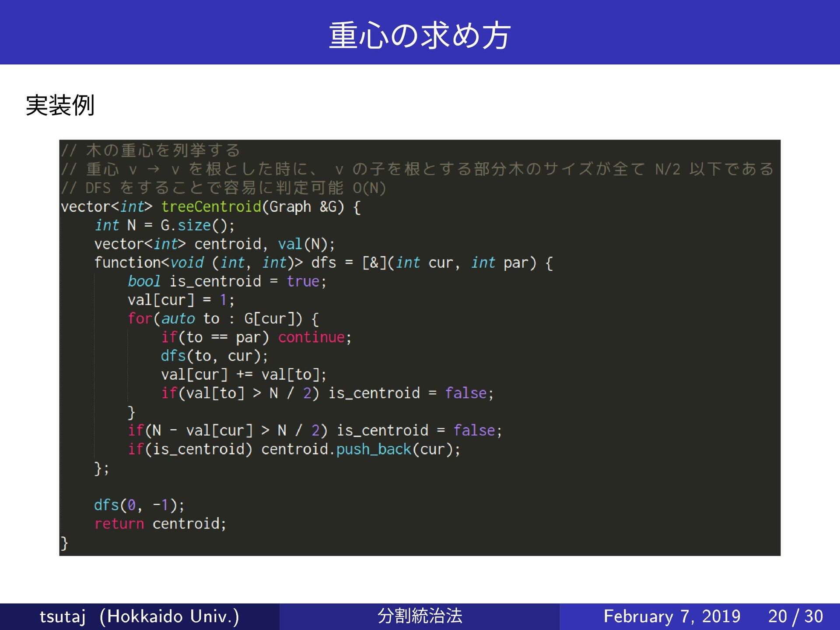840x630 pixels.
Task: Click the treeCentroid function name
Action: tap(211, 206)
